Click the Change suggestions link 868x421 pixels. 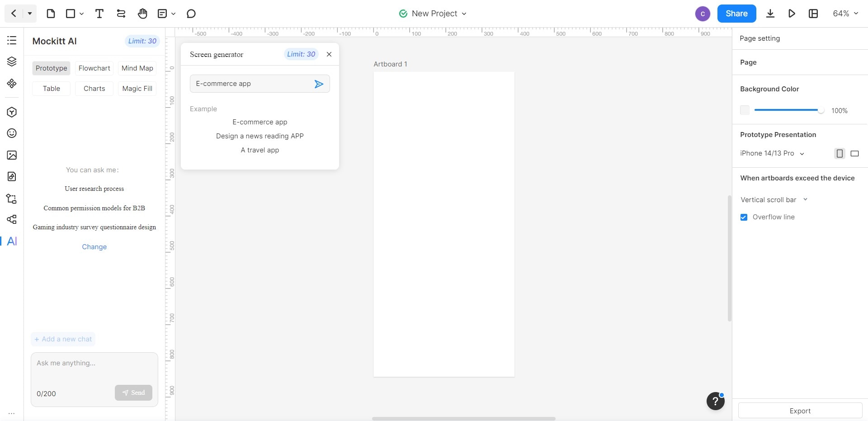tap(94, 247)
